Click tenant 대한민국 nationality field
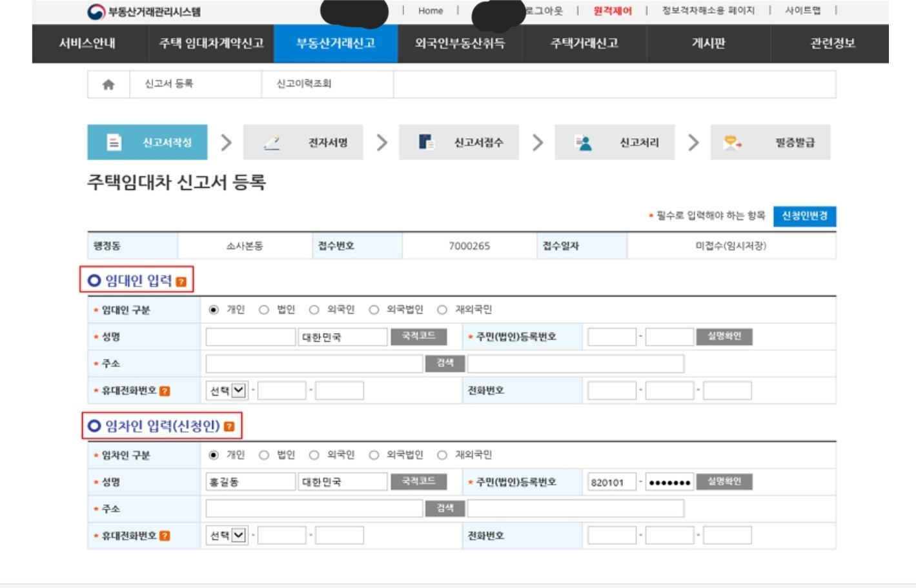This screenshot has width=916, height=588. pos(343,482)
